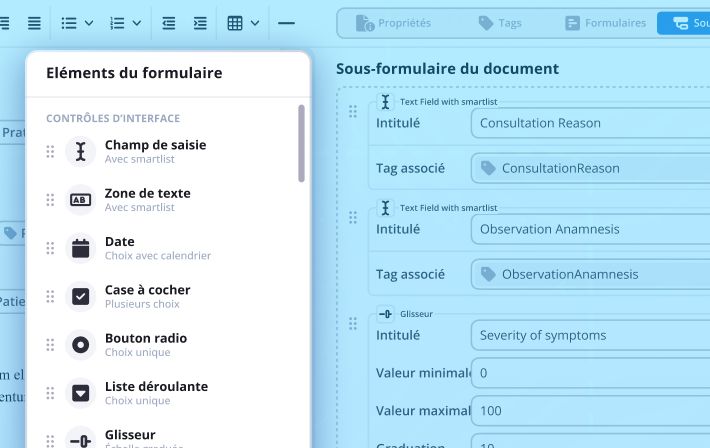
Task: Grab drag handle beside Zone de texte
Action: tap(50, 200)
